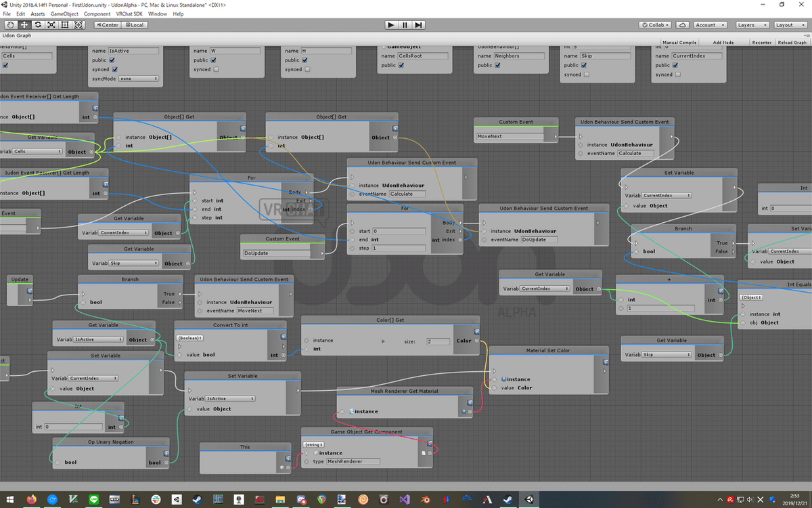This screenshot has height=508, width=812.
Task: Enable the synced checkbox for Skip variable
Action: pyautogui.click(x=586, y=75)
